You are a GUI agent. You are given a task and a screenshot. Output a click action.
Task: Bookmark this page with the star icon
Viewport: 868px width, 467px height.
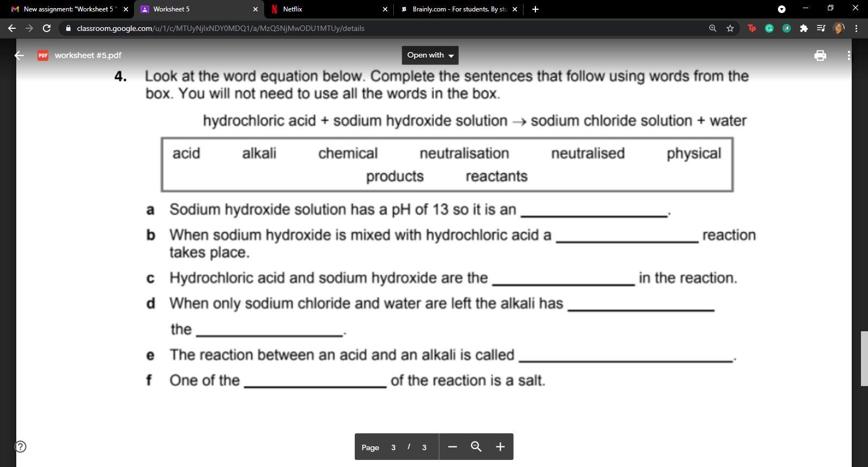click(x=730, y=28)
